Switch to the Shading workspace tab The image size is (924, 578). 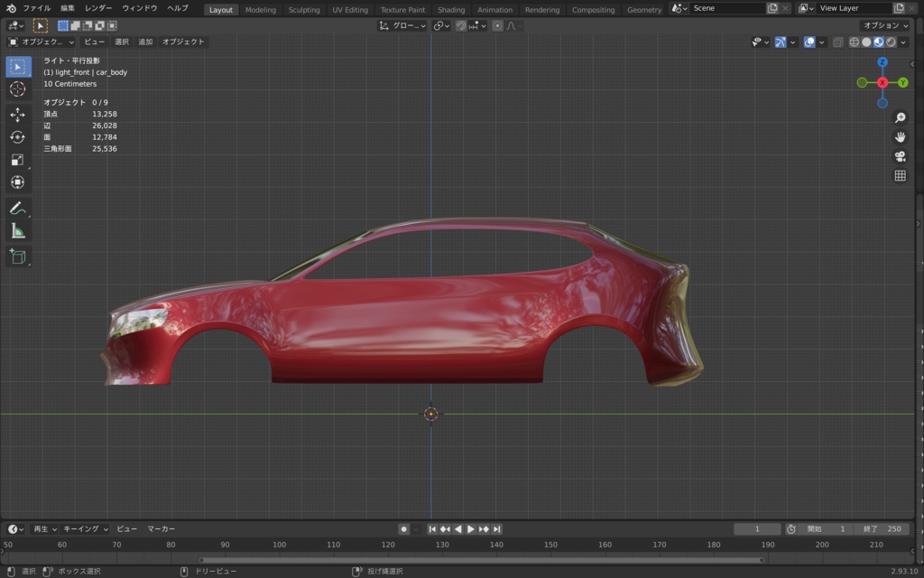tap(450, 10)
